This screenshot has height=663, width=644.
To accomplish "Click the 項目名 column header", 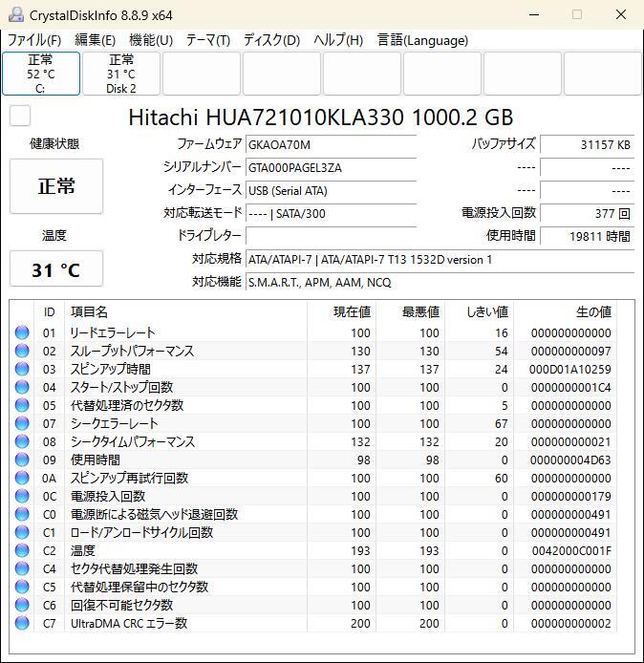I will tap(185, 312).
